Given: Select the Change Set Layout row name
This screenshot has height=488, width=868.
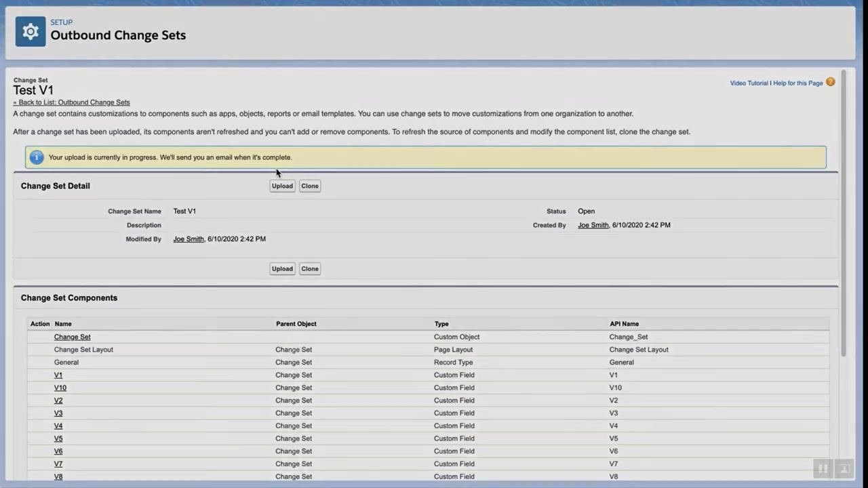Looking at the screenshot, I should click(83, 350).
